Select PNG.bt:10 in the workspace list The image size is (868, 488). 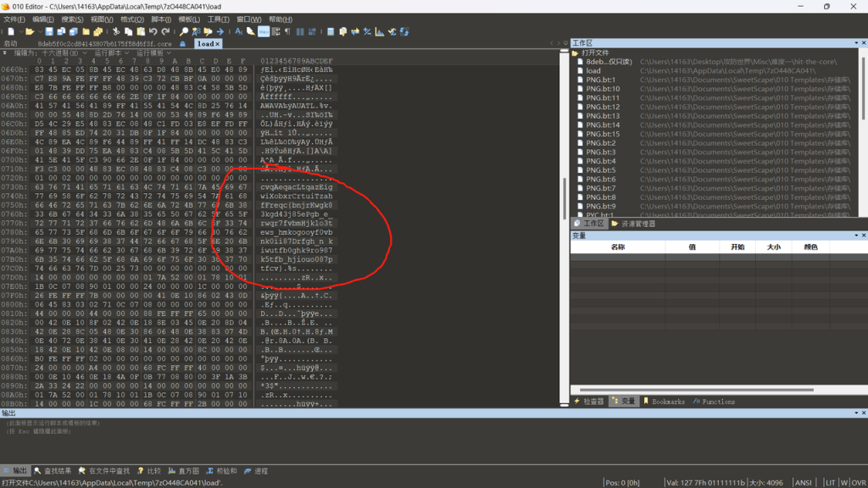[603, 89]
